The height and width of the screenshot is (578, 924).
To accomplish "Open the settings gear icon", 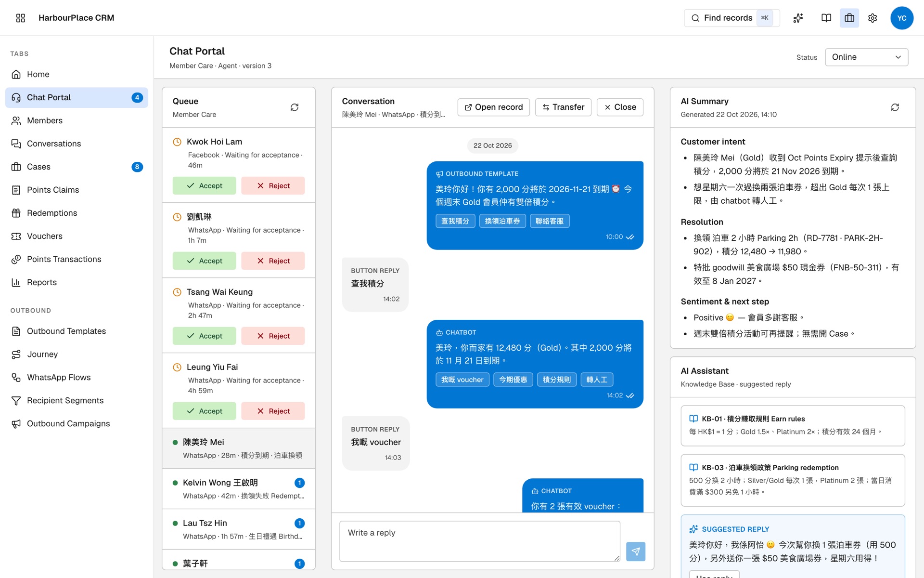I will pyautogui.click(x=873, y=18).
